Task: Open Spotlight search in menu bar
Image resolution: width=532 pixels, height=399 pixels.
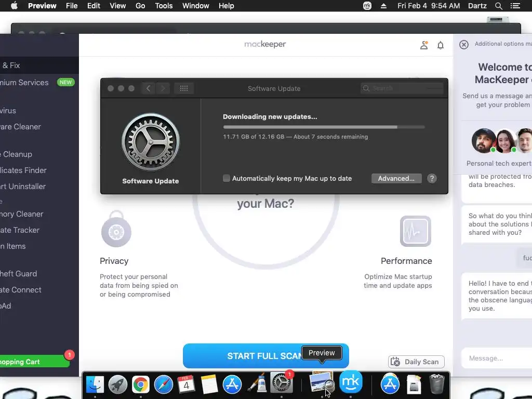Action: click(x=498, y=6)
